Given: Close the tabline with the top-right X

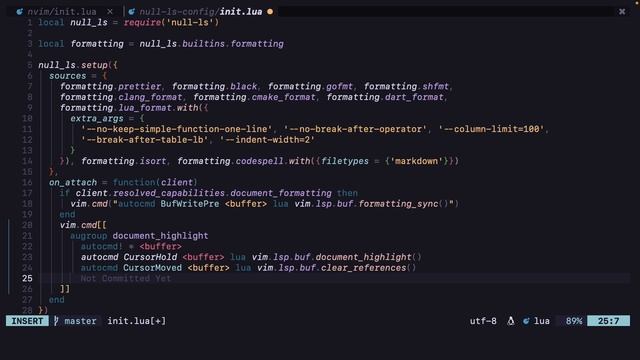Looking at the screenshot, I should click(x=622, y=11).
